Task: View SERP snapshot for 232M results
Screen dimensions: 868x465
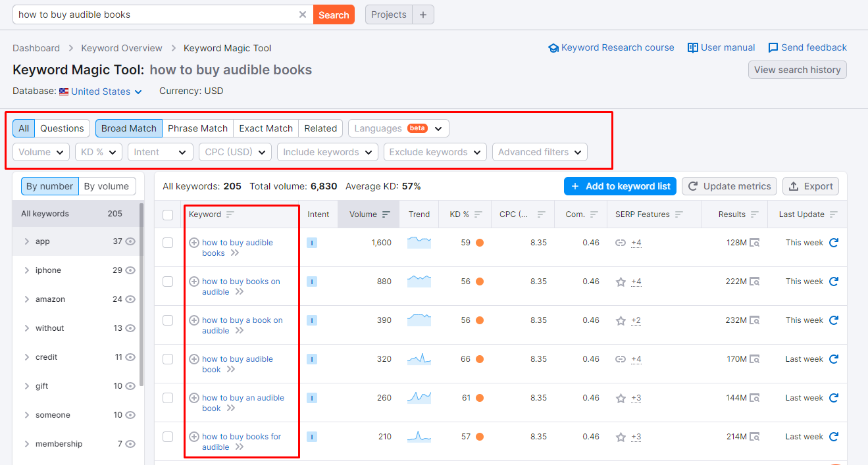Action: (755, 320)
